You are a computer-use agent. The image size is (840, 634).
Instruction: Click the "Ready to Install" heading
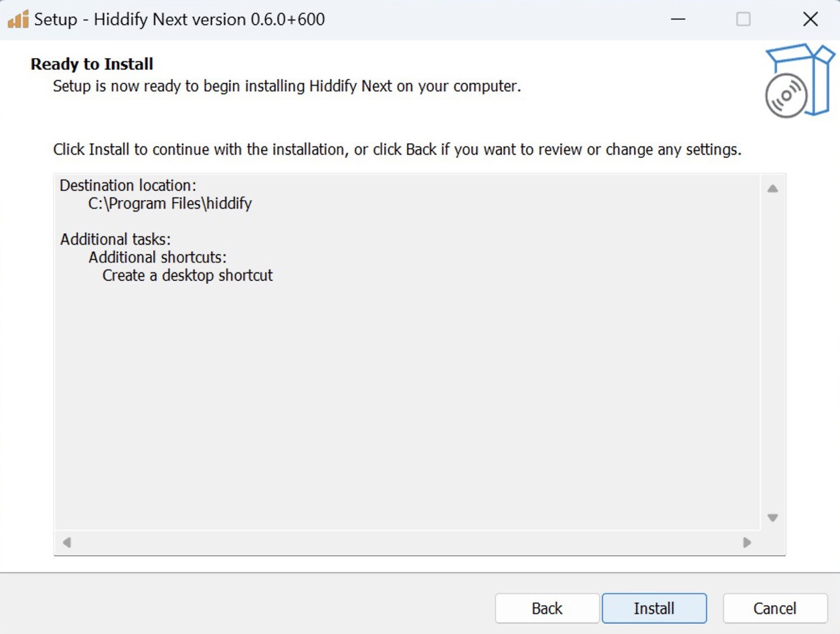(x=92, y=64)
